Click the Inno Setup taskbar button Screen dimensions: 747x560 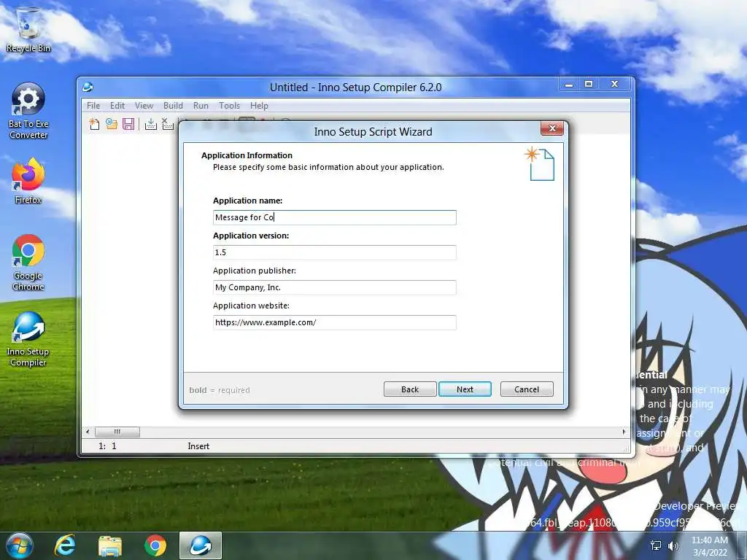pos(201,545)
